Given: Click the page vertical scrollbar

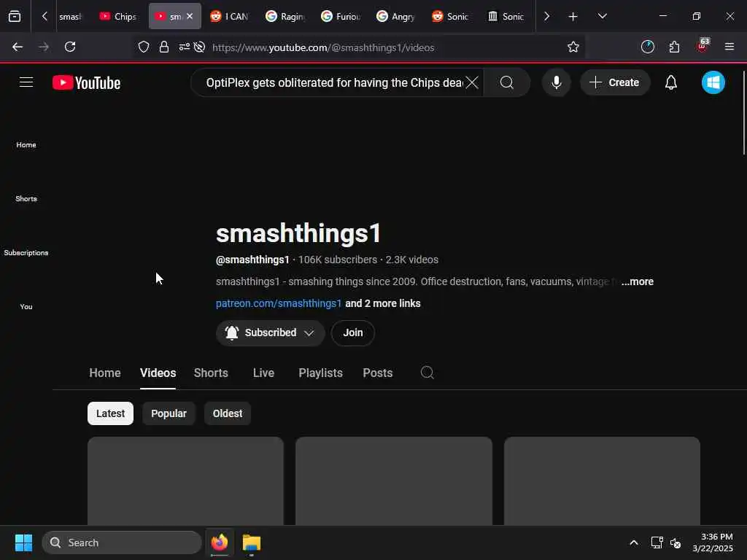Looking at the screenshot, I should tap(743, 112).
